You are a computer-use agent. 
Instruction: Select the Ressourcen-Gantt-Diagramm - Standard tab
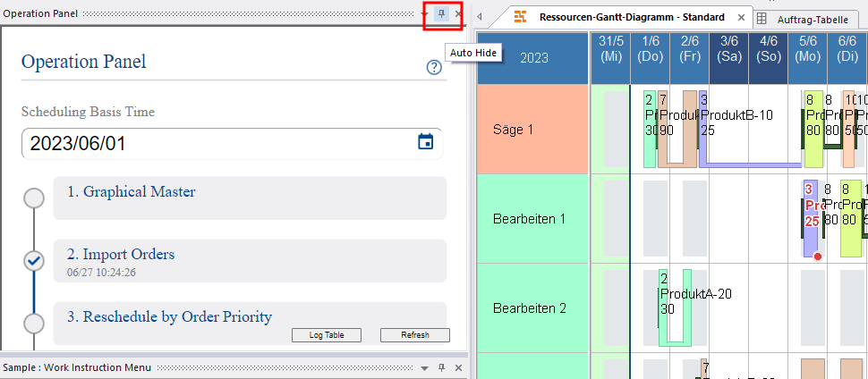click(x=632, y=17)
